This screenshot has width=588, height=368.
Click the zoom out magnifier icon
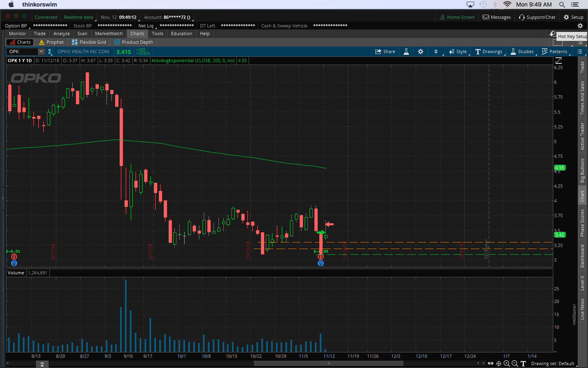(515, 364)
